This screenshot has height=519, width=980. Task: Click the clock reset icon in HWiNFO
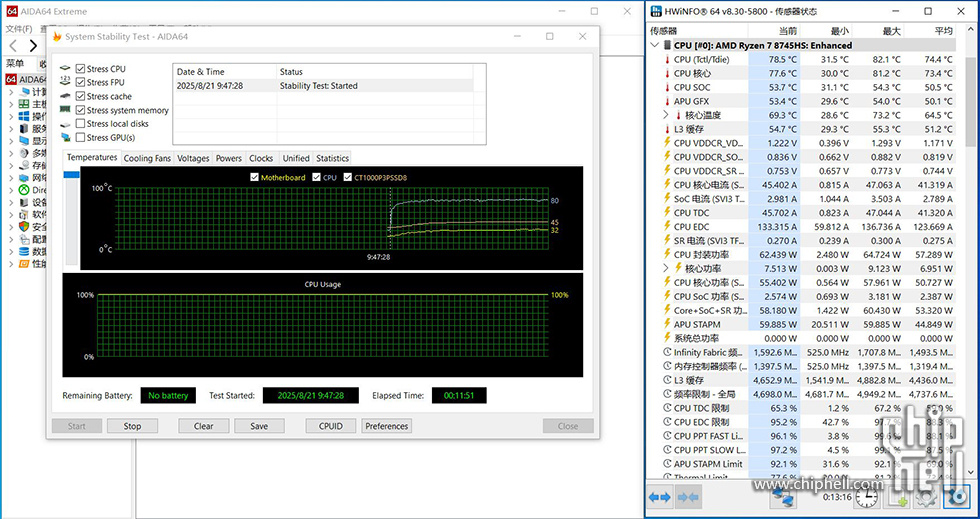click(866, 498)
